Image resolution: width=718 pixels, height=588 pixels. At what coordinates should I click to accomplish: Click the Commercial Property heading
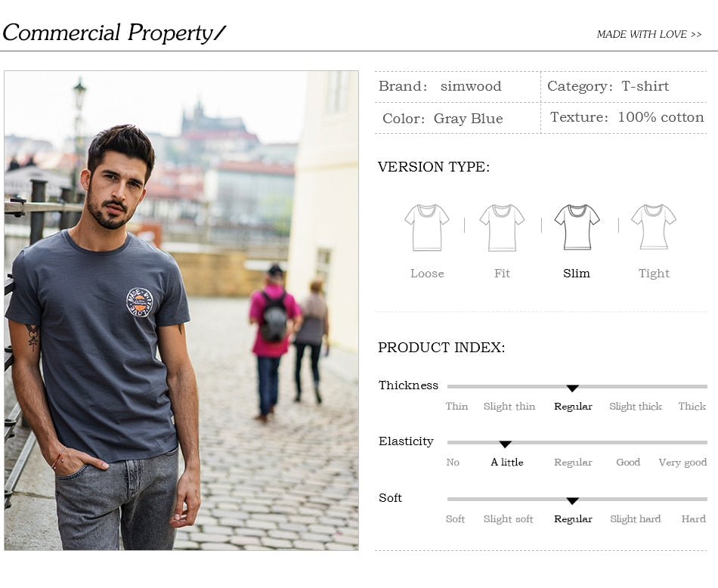pyautogui.click(x=114, y=33)
